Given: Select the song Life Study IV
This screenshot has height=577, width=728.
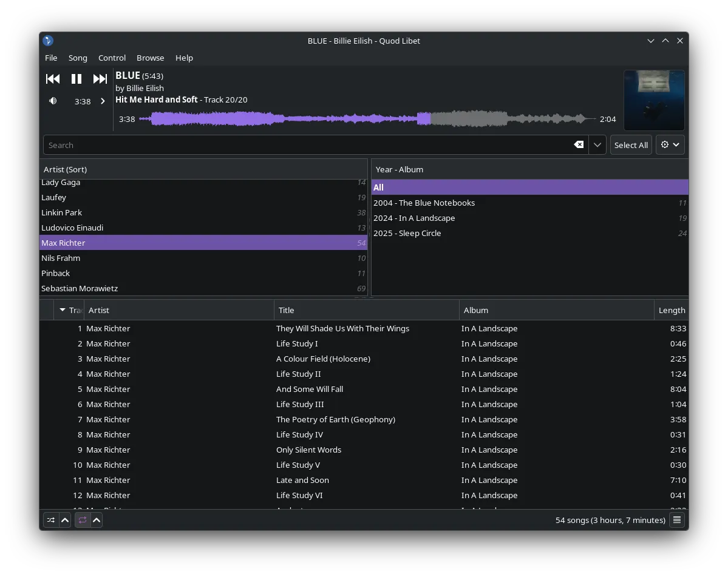Looking at the screenshot, I should point(364,434).
